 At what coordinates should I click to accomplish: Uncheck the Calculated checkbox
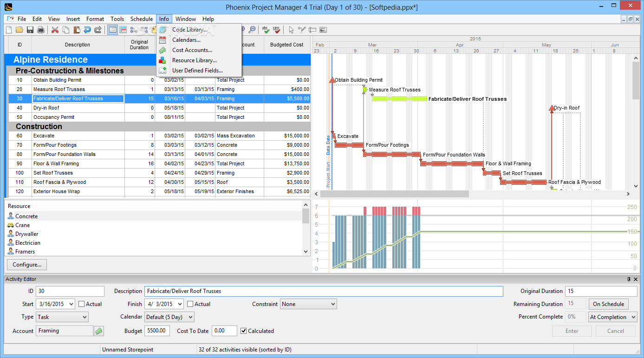coord(244,331)
